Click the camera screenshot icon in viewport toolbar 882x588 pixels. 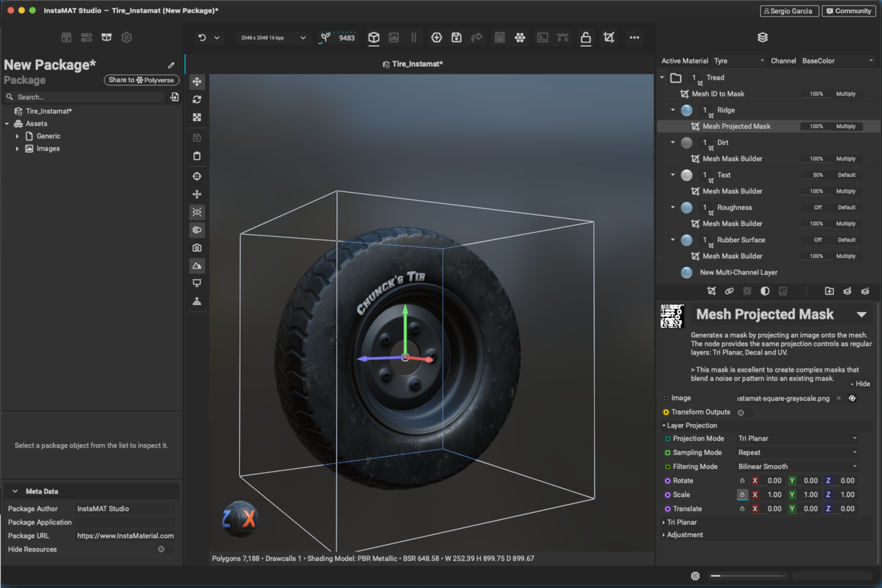click(197, 248)
